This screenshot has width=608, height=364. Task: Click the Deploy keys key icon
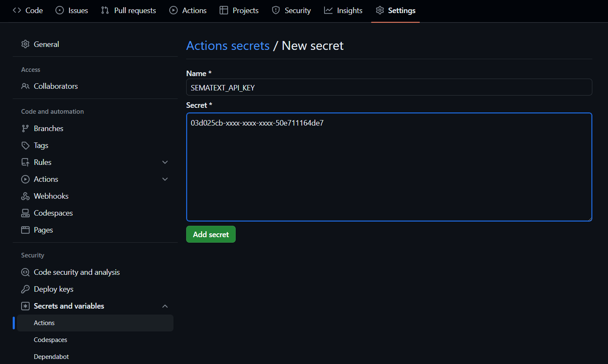pyautogui.click(x=25, y=289)
